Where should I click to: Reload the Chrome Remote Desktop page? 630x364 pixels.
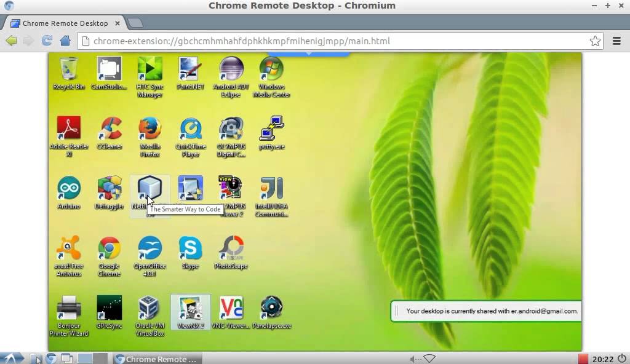click(47, 41)
